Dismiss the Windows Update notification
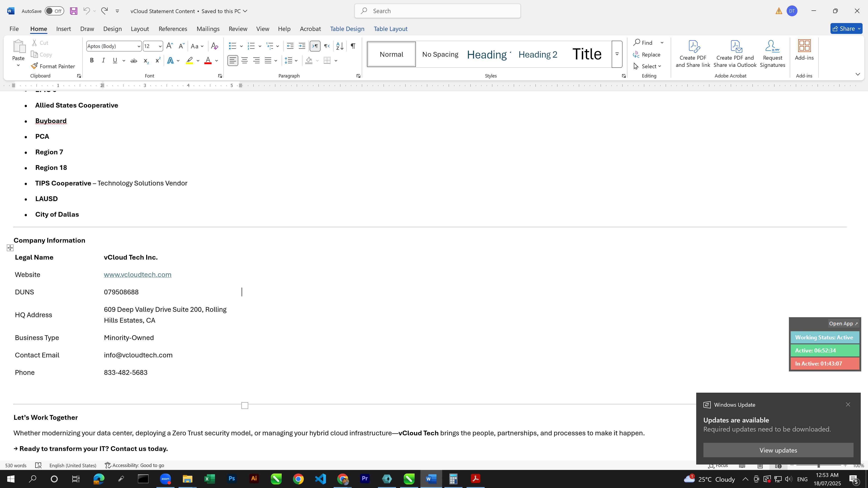Viewport: 868px width, 488px height. tap(848, 404)
